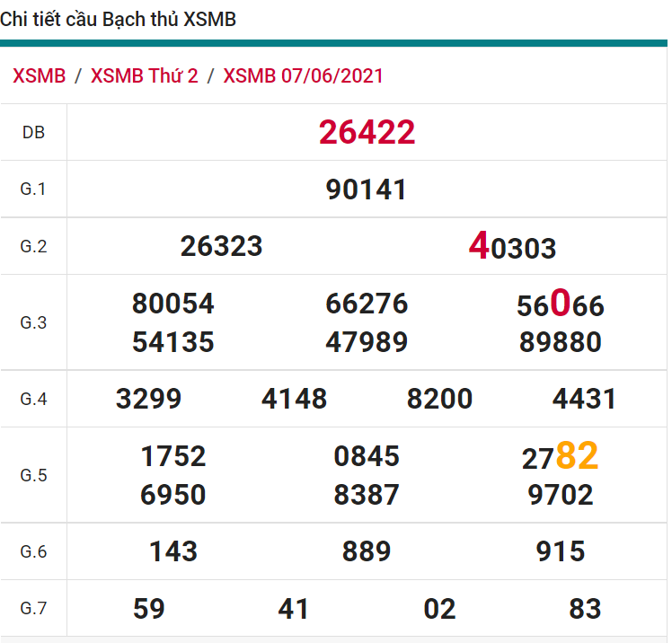Click the G.2 number 26323
Image resolution: width=672 pixels, height=643 pixels.
point(221,246)
